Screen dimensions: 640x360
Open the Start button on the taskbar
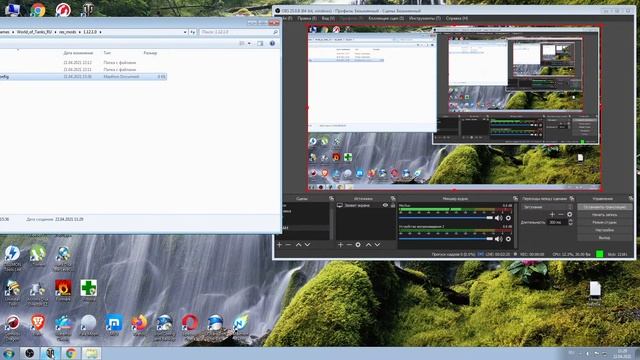[8, 353]
